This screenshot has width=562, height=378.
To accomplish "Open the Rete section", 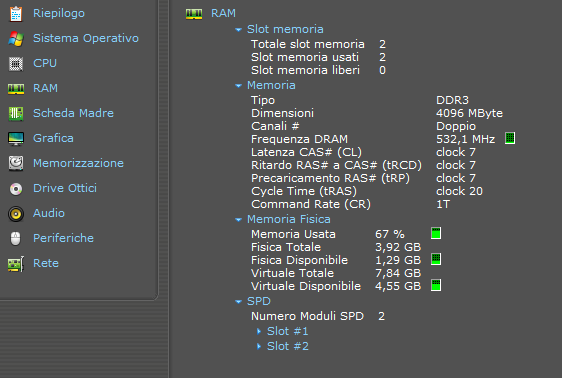I will click(x=46, y=263).
